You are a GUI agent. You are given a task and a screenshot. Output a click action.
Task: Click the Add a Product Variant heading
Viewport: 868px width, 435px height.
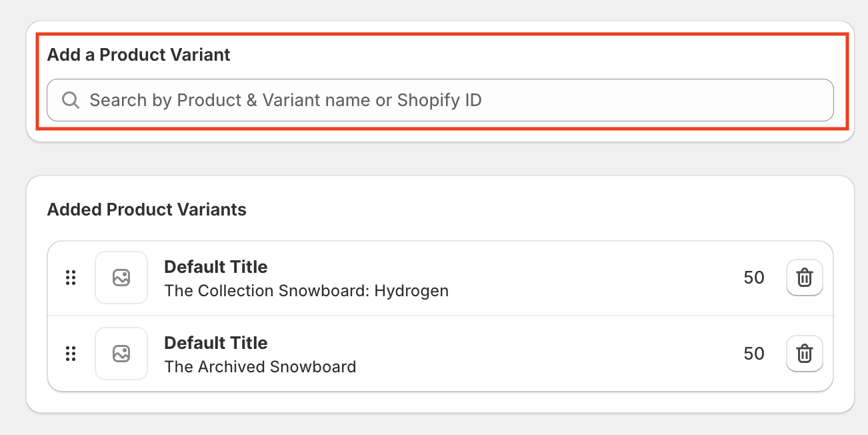139,55
